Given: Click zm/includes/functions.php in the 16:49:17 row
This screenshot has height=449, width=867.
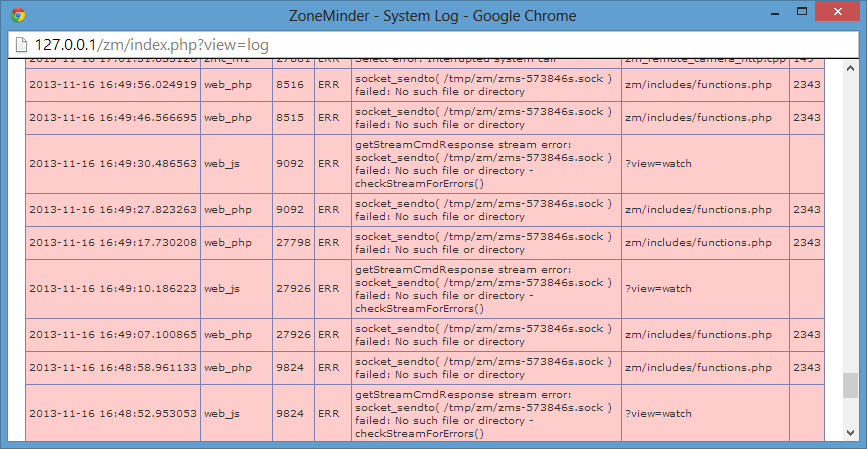Looking at the screenshot, I should [698, 243].
